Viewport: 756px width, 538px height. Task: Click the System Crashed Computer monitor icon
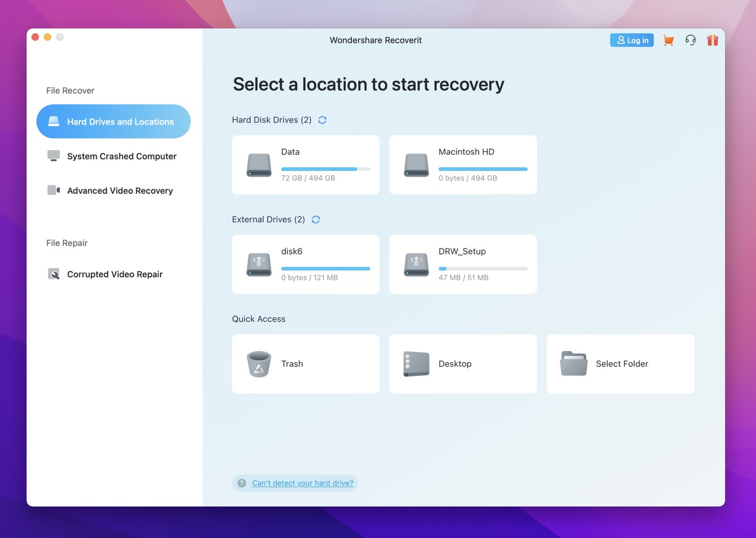(x=54, y=156)
